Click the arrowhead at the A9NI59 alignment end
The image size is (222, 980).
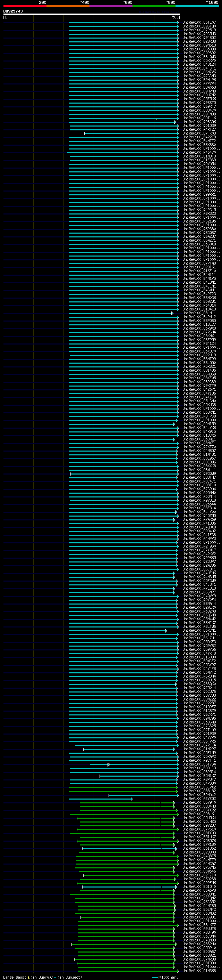click(174, 424)
